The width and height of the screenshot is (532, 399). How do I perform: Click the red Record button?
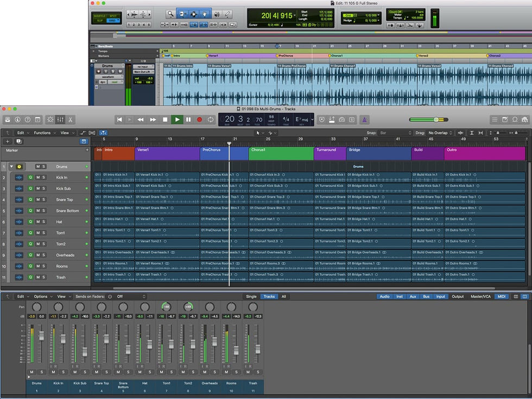199,119
